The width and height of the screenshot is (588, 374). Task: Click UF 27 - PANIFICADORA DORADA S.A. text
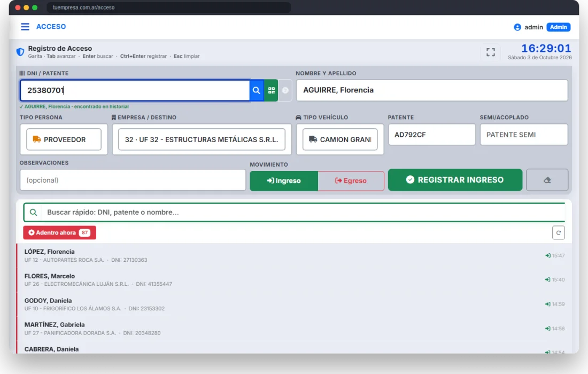tap(70, 333)
